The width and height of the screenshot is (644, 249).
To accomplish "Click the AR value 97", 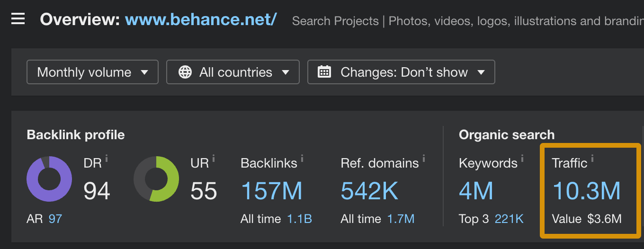I will (x=55, y=219).
